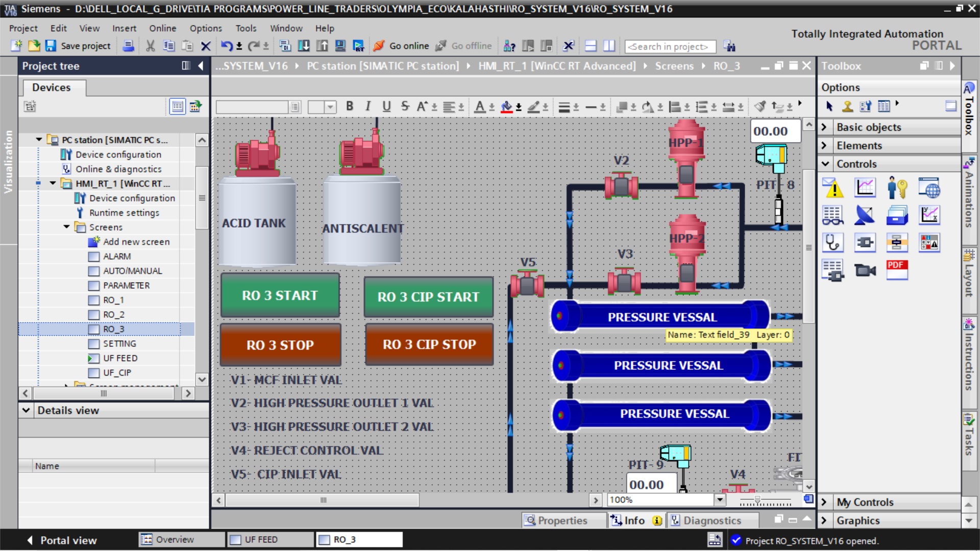This screenshot has height=551, width=980.
Task: Toggle Underline text formatting
Action: coord(386,106)
